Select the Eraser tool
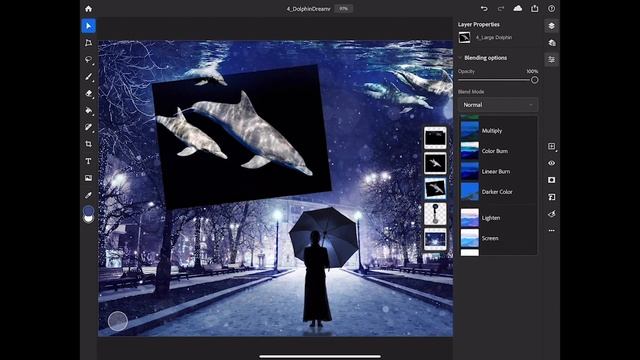The height and width of the screenshot is (360, 640). (x=89, y=93)
